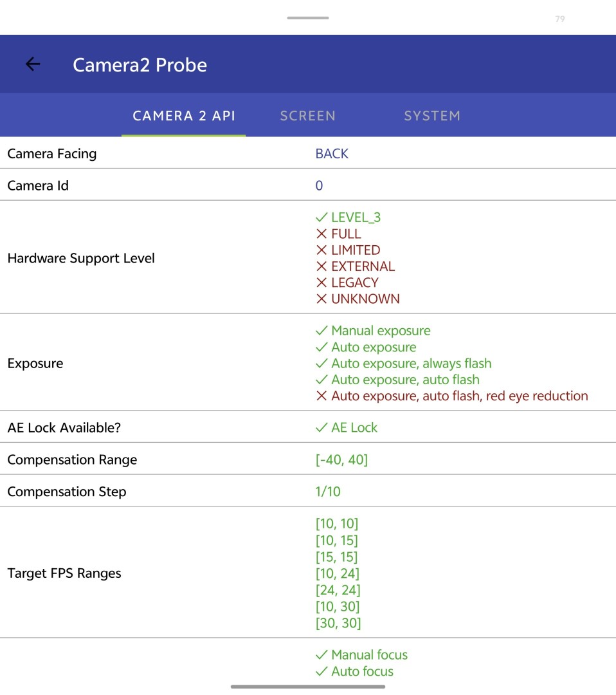This screenshot has width=616, height=695.
Task: Tap the back arrow icon
Action: pos(32,64)
